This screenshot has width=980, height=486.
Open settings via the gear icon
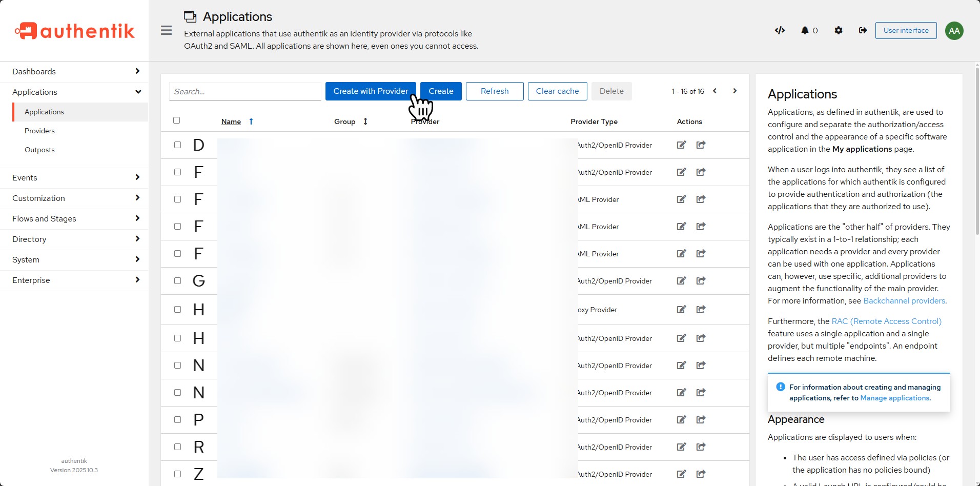click(x=839, y=30)
